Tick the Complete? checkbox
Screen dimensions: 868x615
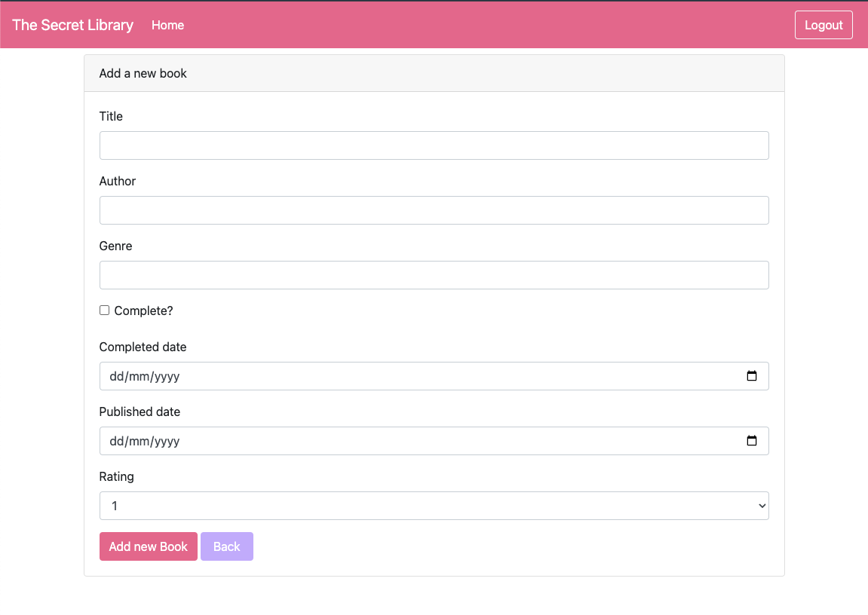(x=105, y=311)
